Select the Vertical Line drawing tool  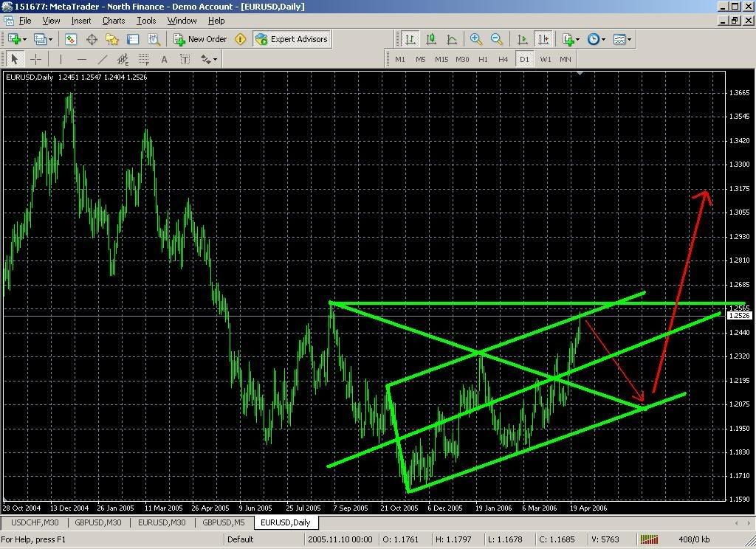61,59
